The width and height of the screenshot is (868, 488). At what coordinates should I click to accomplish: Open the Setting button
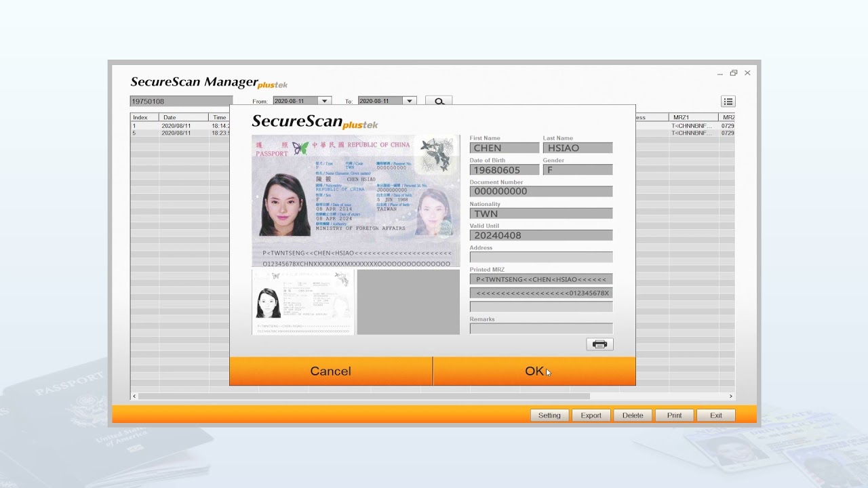pyautogui.click(x=549, y=415)
